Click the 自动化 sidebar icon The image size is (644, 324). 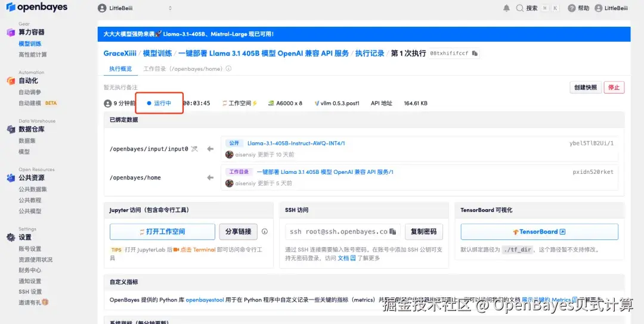coord(11,81)
